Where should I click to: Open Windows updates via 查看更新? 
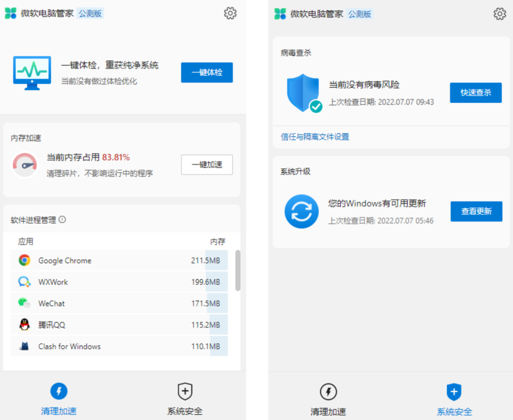pyautogui.click(x=476, y=211)
